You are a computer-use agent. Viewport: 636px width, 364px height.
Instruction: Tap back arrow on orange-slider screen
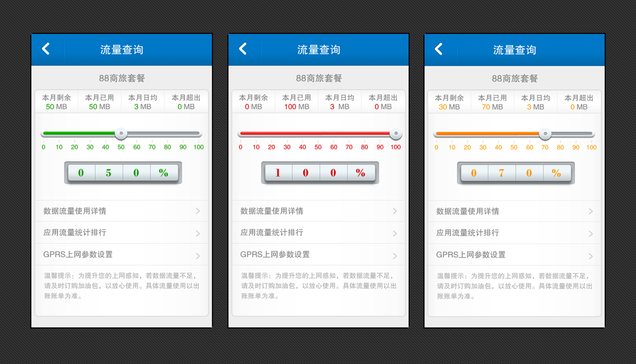438,49
